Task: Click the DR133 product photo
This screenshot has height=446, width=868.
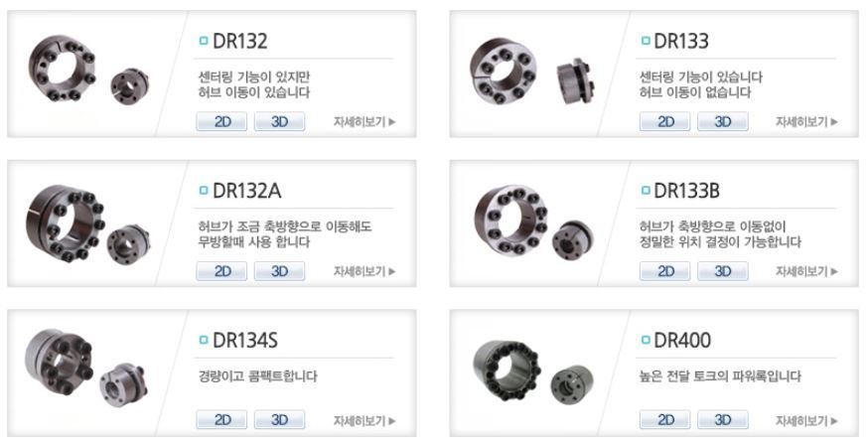Action: pos(532,75)
